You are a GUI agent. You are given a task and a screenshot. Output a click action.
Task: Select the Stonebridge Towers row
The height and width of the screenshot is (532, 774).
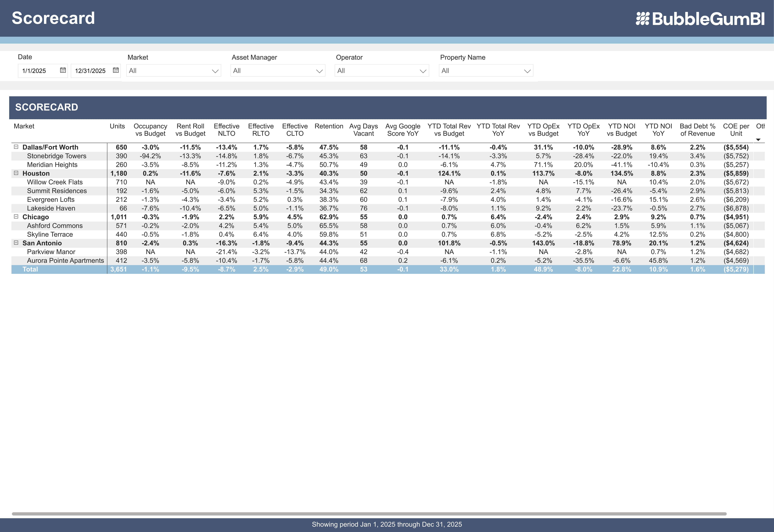click(x=57, y=156)
